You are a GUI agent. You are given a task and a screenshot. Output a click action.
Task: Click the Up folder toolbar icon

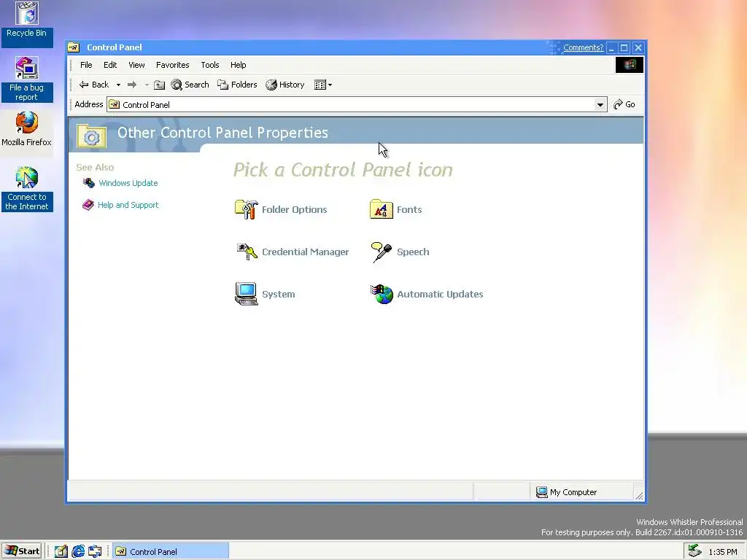pos(159,85)
